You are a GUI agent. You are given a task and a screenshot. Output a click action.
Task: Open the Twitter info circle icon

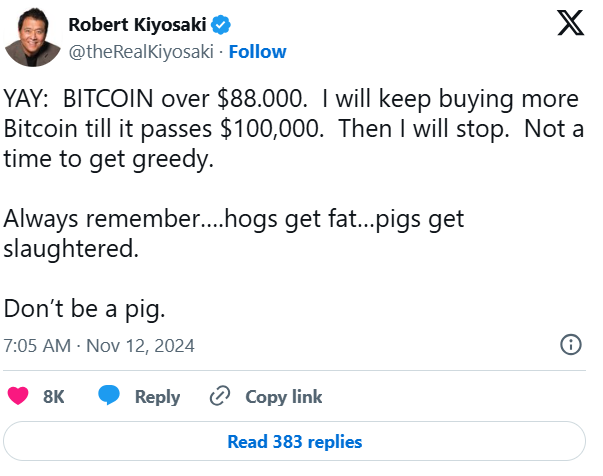571,345
